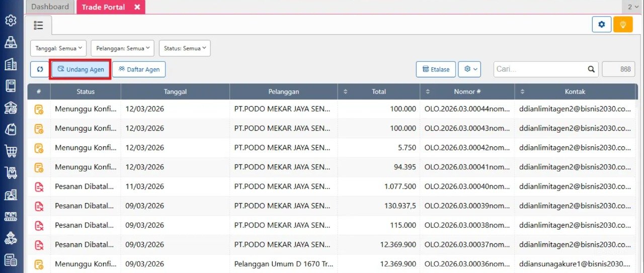Click the Undang Agen button
644x273 pixels.
(x=80, y=69)
